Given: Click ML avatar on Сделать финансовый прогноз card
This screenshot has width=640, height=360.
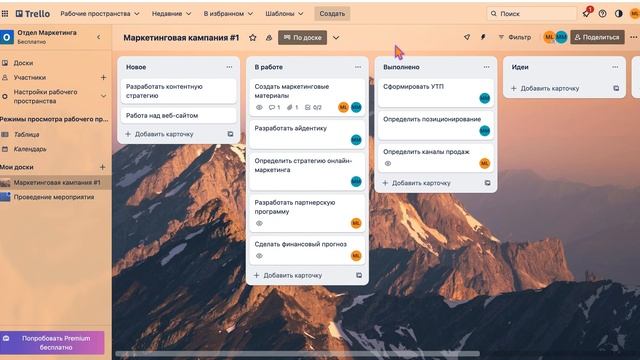Looking at the screenshot, I should [356, 256].
